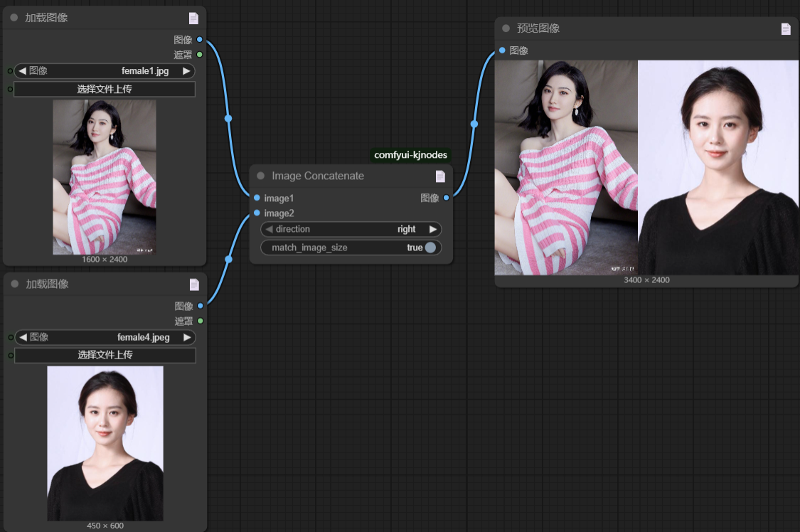Click the document icon on female4.jpeg loader node
This screenshot has height=532, width=800.
pyautogui.click(x=194, y=284)
